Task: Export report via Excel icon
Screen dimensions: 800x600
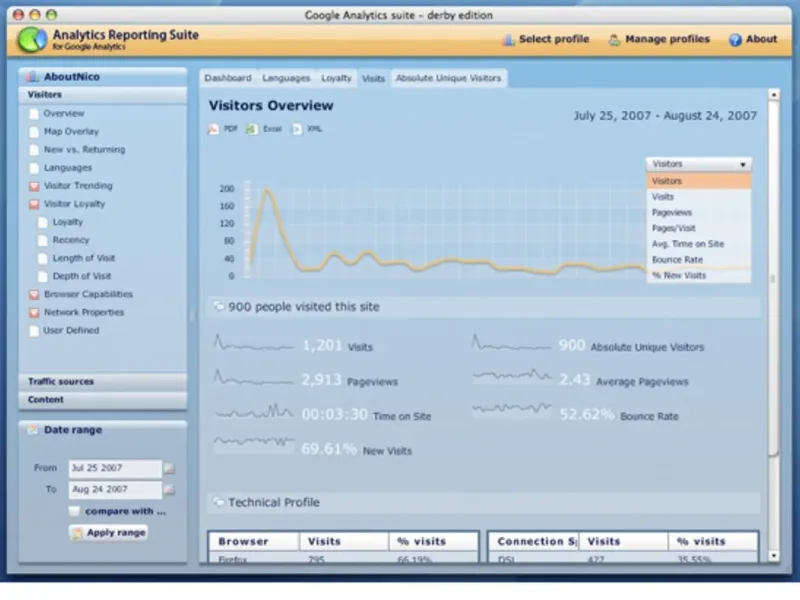Action: tap(252, 129)
